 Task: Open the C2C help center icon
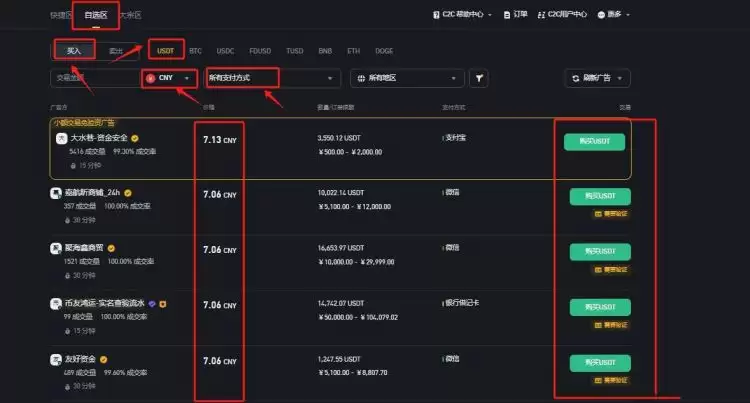pos(436,15)
